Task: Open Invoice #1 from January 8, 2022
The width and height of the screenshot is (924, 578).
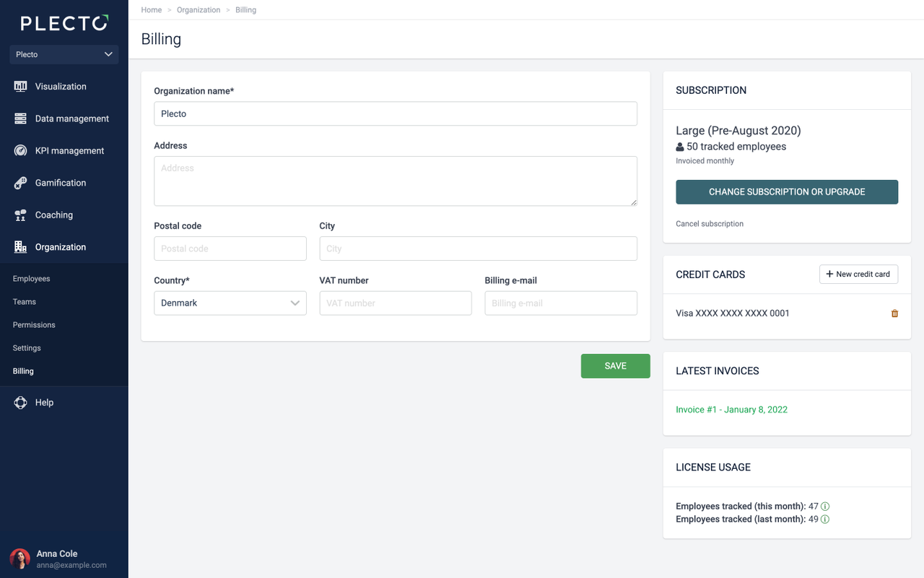Action: (x=731, y=410)
